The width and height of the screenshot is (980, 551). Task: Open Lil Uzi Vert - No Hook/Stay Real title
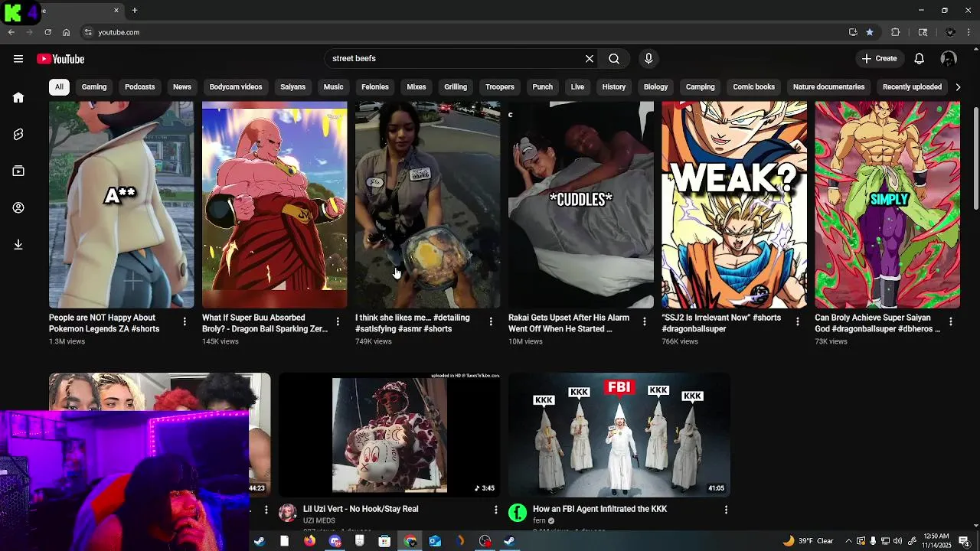click(361, 509)
